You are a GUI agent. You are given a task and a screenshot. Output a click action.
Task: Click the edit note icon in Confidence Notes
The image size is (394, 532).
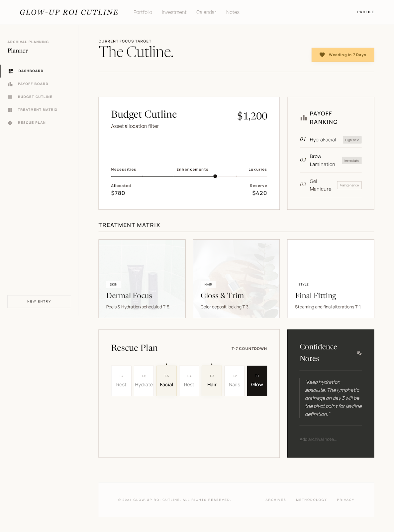(359, 353)
